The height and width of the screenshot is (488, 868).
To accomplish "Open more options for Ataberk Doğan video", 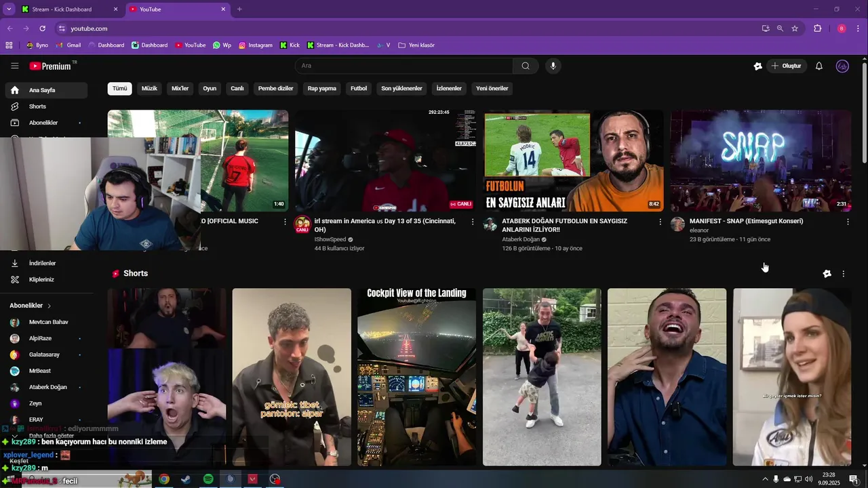I will pos(660,222).
